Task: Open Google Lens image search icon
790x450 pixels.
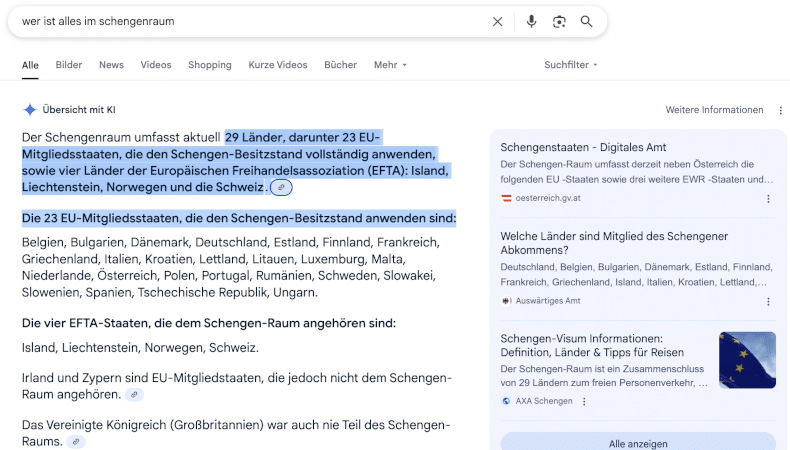Action: (559, 21)
